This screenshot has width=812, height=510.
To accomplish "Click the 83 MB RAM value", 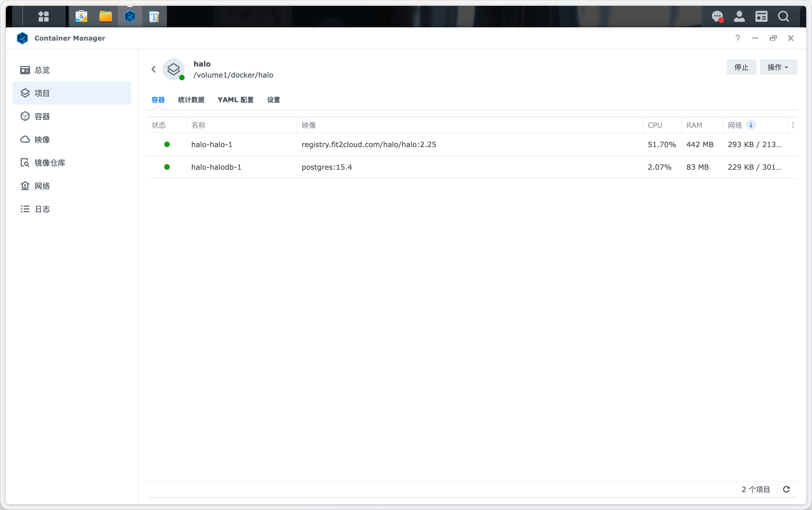I will [x=697, y=167].
